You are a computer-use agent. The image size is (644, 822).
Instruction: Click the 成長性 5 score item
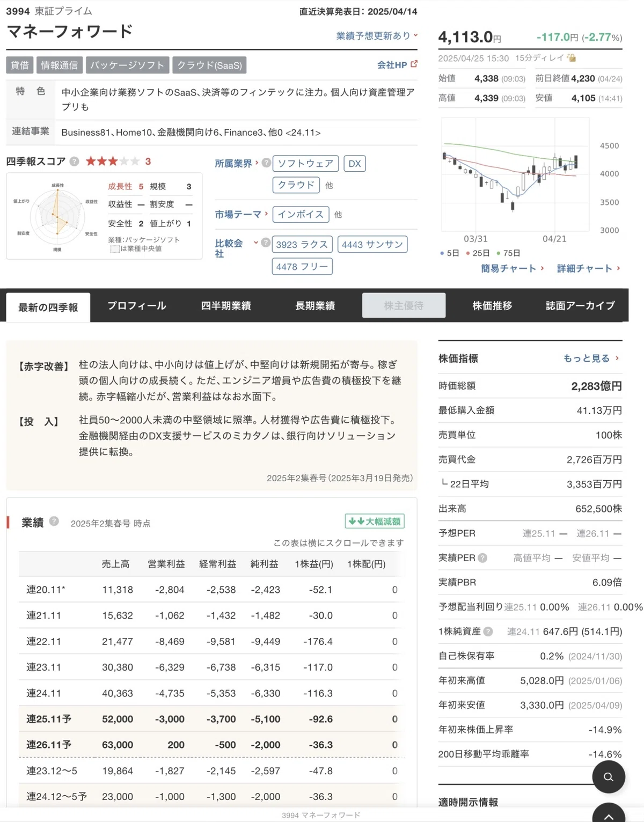[126, 186]
